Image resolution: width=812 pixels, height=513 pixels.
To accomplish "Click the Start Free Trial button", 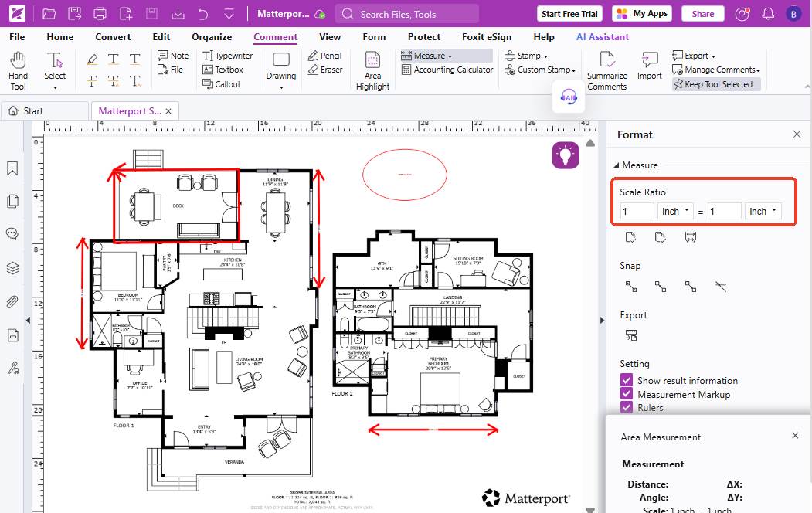I will [569, 13].
